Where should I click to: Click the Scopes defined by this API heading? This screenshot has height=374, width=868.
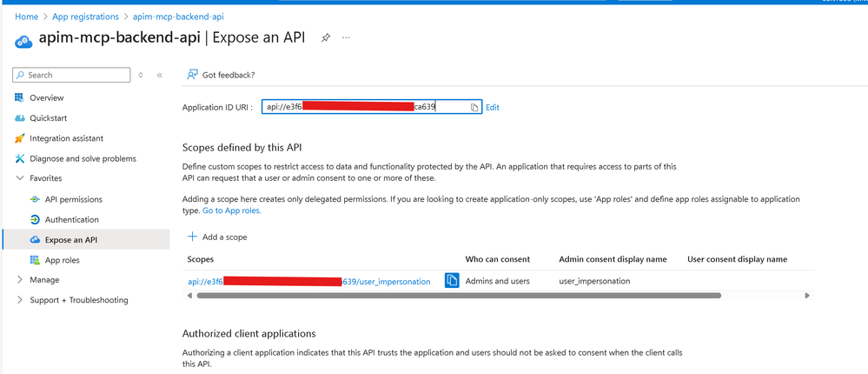point(242,147)
